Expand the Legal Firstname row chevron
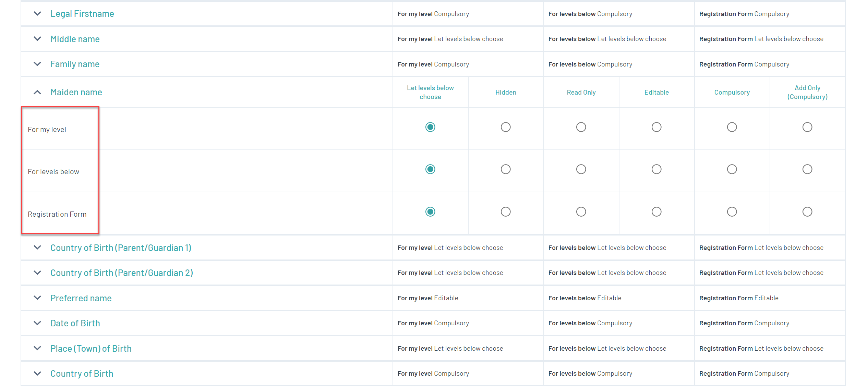The image size is (868, 386). point(37,14)
